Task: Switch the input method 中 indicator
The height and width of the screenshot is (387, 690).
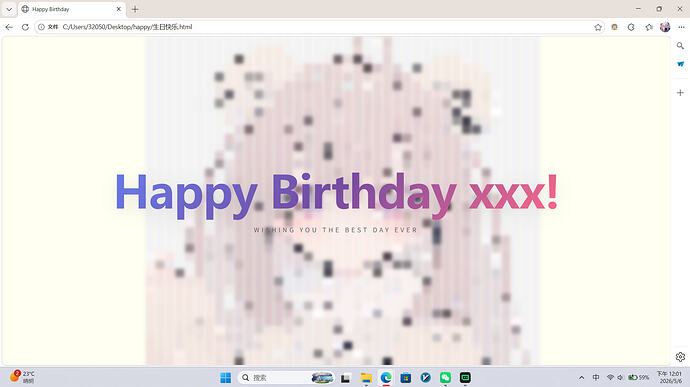Action: (596, 378)
